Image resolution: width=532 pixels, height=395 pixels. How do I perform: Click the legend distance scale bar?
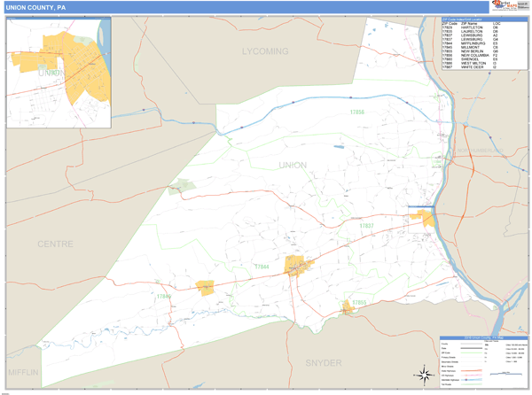[506, 374]
